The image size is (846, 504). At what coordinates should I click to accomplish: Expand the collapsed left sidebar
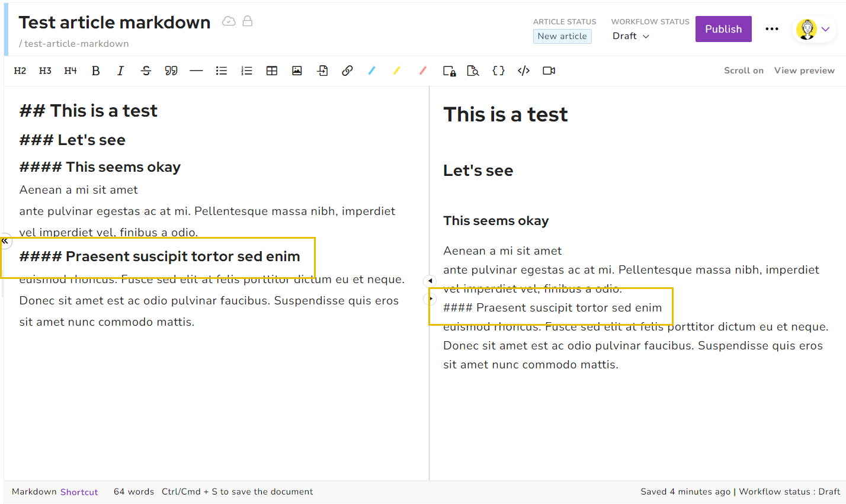point(5,241)
